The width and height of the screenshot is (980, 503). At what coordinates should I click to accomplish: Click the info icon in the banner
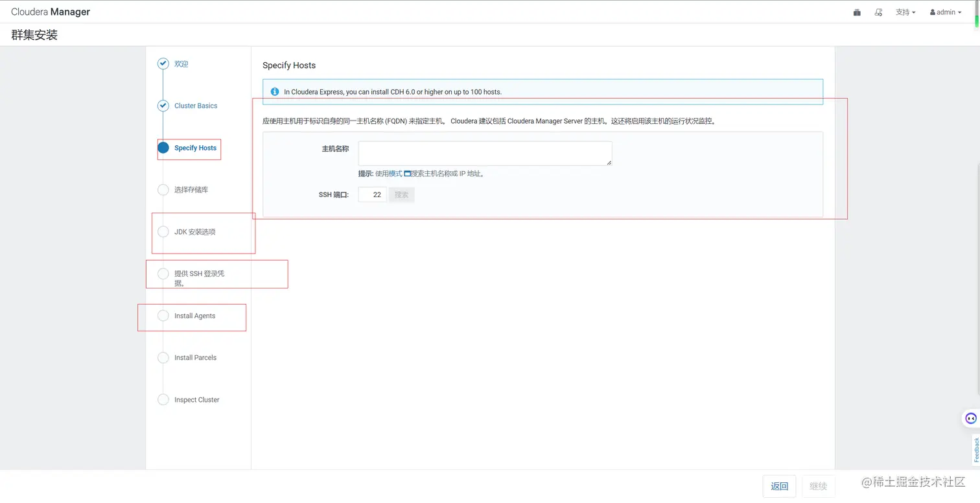point(275,91)
